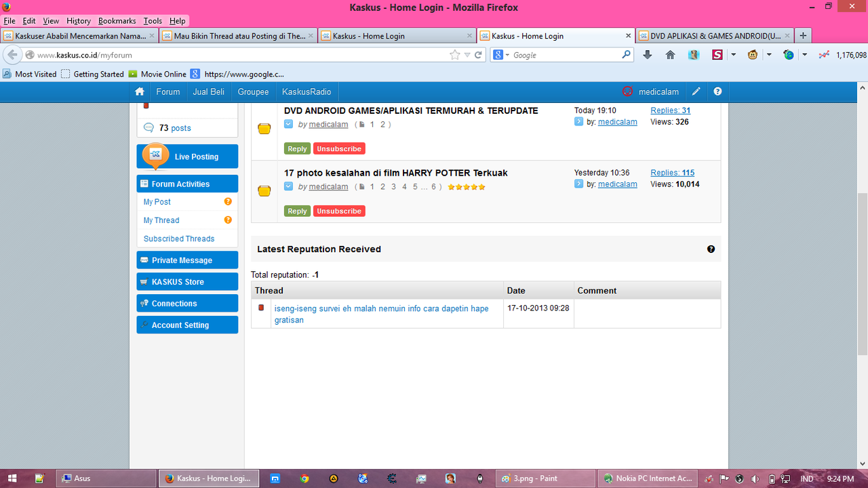868x488 pixels.
Task: Open Jual Beli in Kaskus navbar
Action: tap(209, 91)
